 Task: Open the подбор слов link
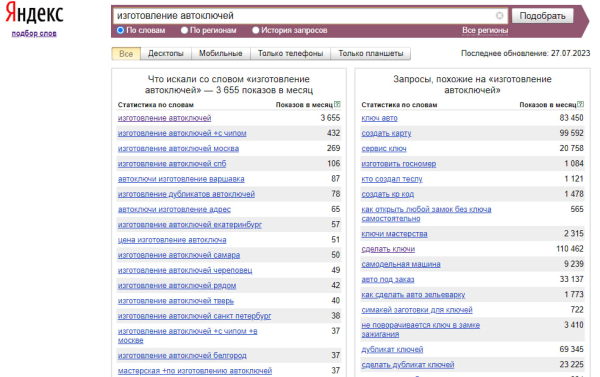pyautogui.click(x=34, y=33)
